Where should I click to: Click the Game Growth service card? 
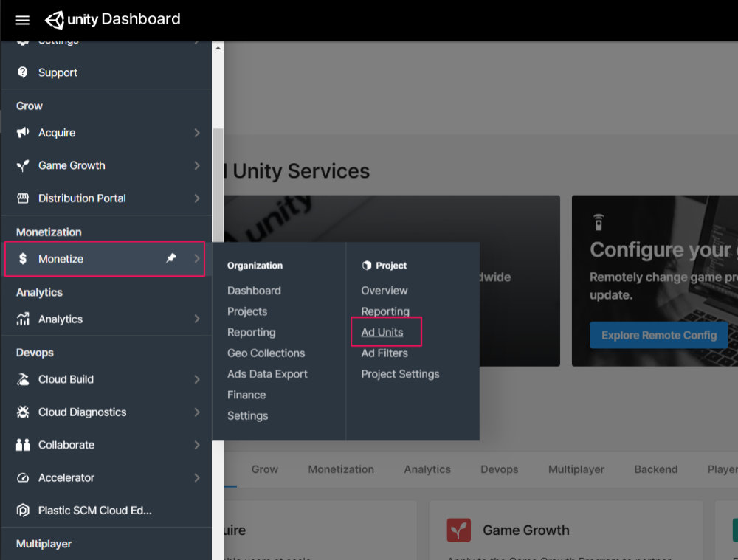click(x=565, y=530)
